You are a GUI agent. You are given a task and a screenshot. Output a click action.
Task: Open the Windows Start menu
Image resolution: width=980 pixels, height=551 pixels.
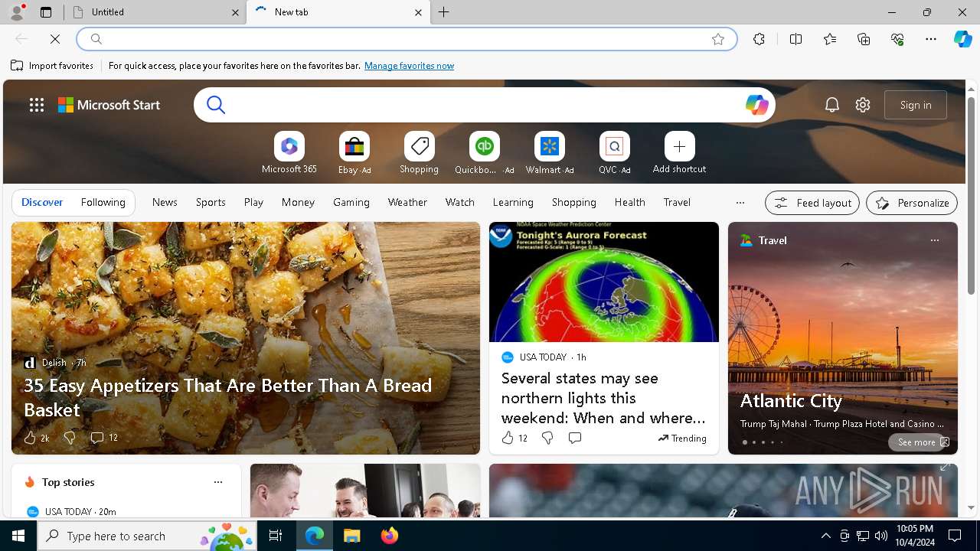(18, 536)
